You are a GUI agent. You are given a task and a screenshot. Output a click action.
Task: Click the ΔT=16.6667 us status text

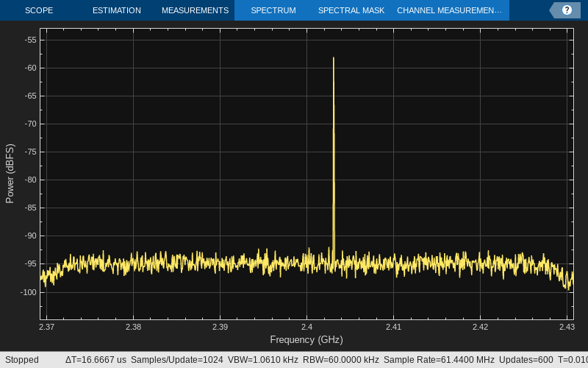[96, 359]
